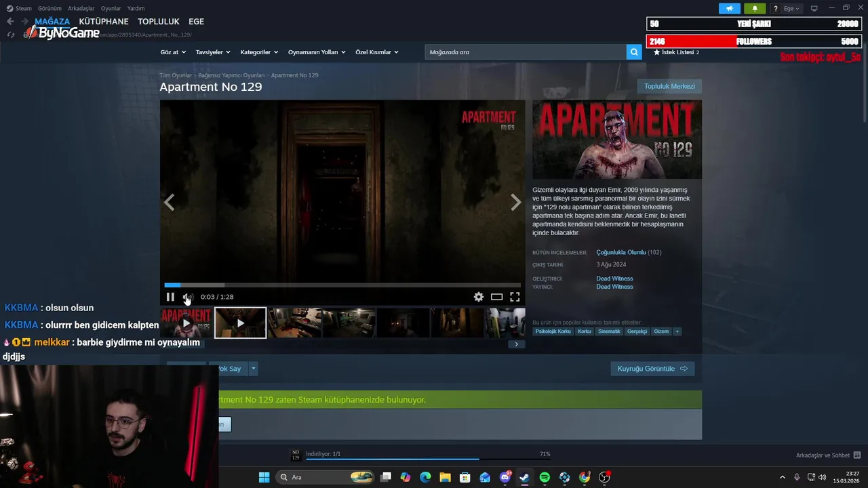
Task: Open the question mark help icon
Action: click(x=776, y=9)
